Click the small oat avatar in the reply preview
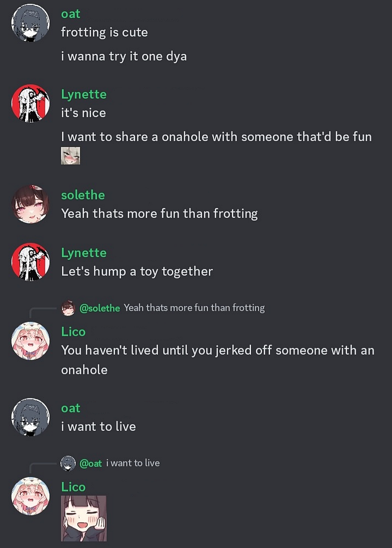Screen dimensions: 392x548 click(68, 463)
